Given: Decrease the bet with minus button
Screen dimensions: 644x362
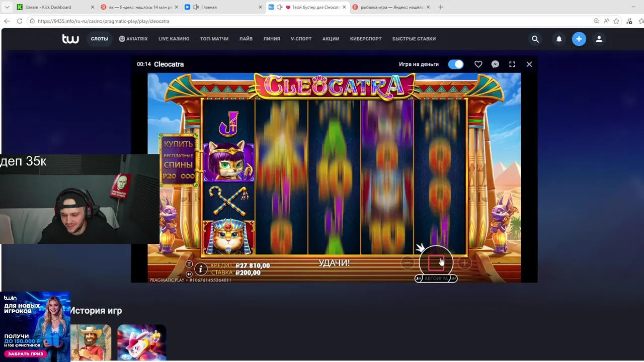Looking at the screenshot, I should point(408,263).
